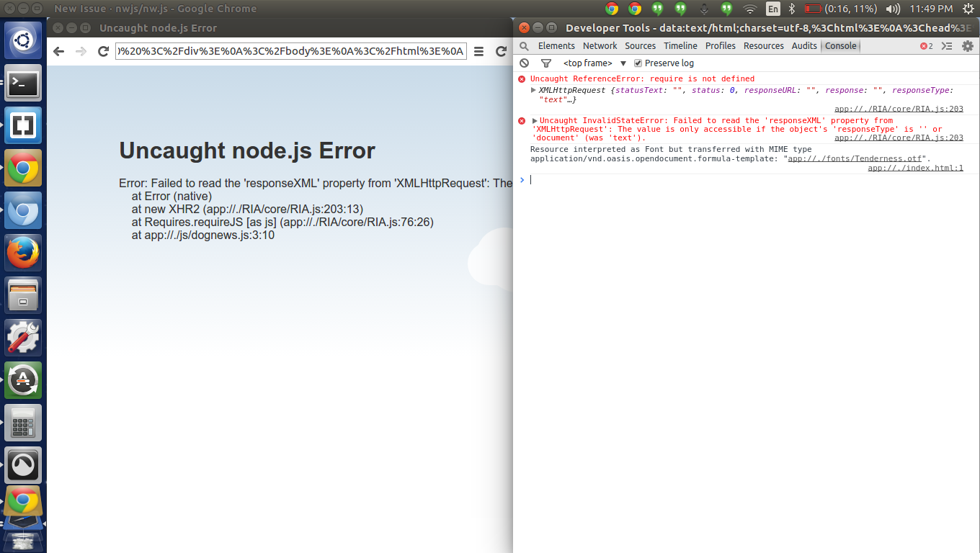
Task: Click the address bar URL field
Action: click(291, 52)
